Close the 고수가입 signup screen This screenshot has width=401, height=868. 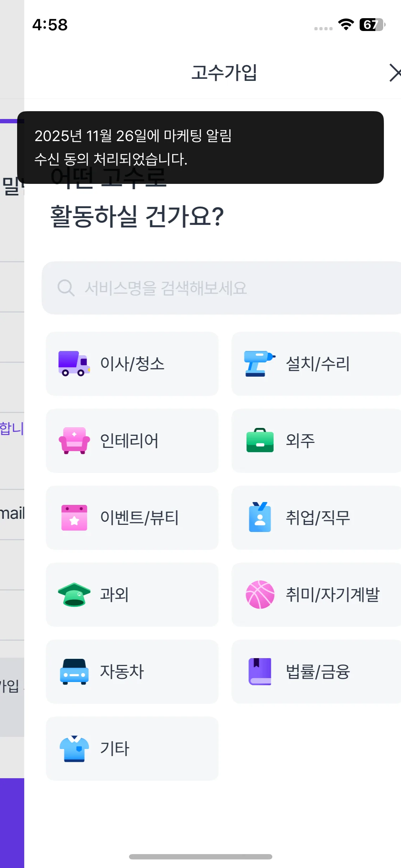pyautogui.click(x=394, y=73)
